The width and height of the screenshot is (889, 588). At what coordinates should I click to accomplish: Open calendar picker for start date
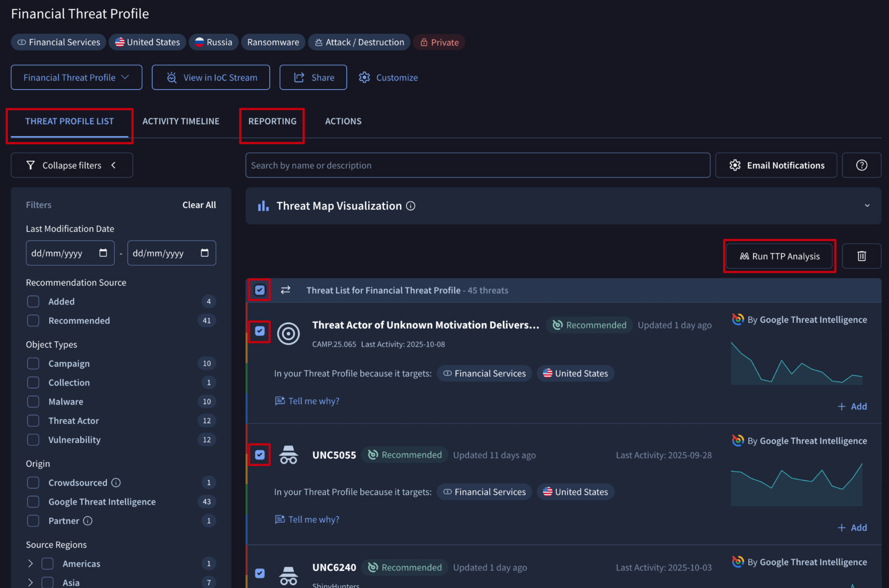pos(103,253)
